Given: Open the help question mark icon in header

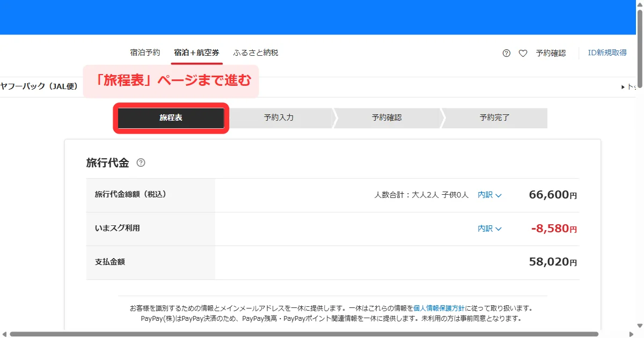Looking at the screenshot, I should 506,53.
